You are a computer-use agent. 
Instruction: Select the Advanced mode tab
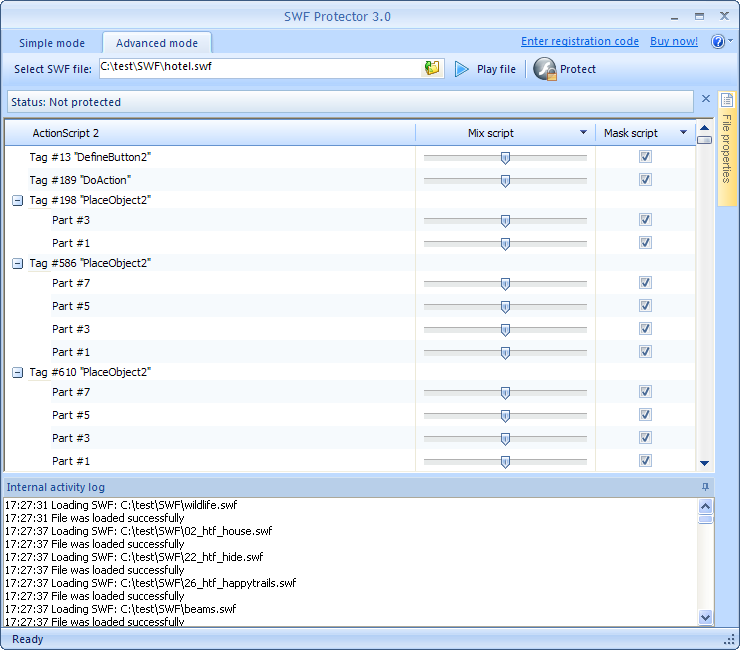point(157,43)
